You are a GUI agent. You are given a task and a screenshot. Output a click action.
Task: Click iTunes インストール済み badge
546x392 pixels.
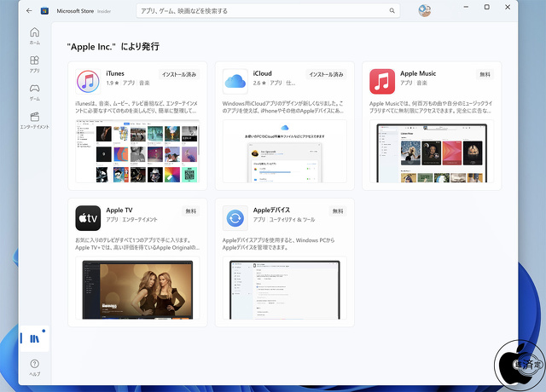point(179,74)
